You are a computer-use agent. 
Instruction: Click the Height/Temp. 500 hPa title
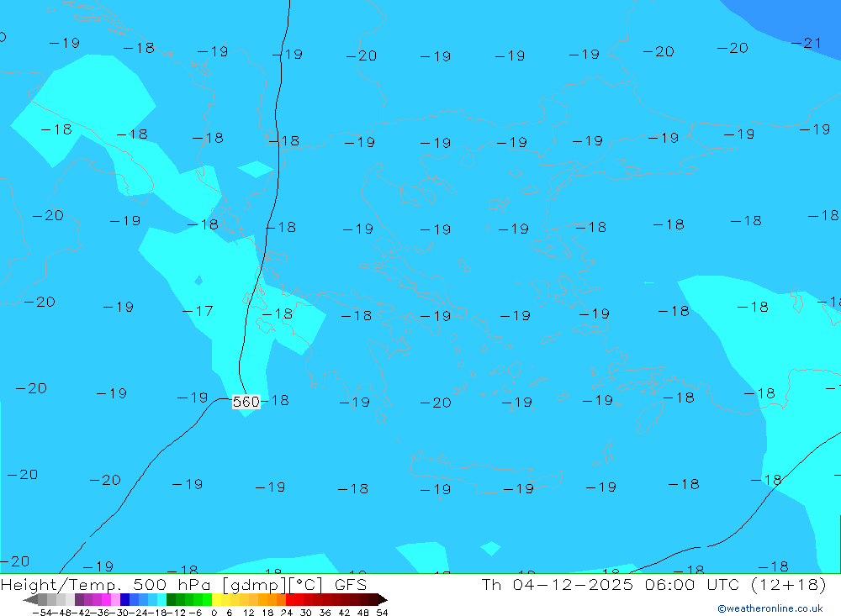[107, 586]
